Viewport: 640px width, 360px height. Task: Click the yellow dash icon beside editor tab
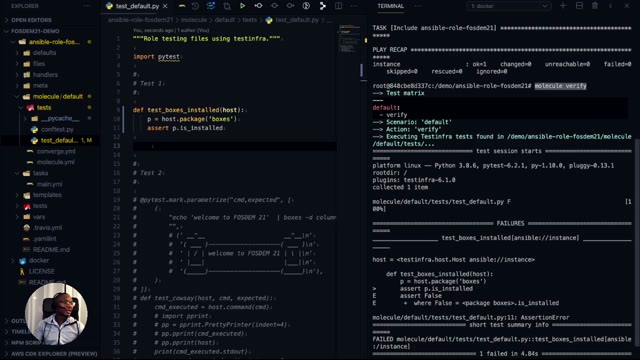pyautogui.click(x=182, y=6)
